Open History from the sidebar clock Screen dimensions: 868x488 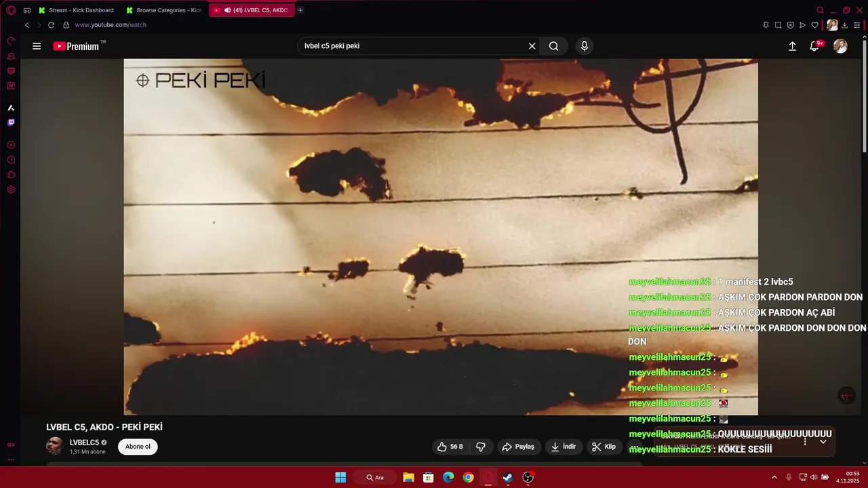(11, 160)
